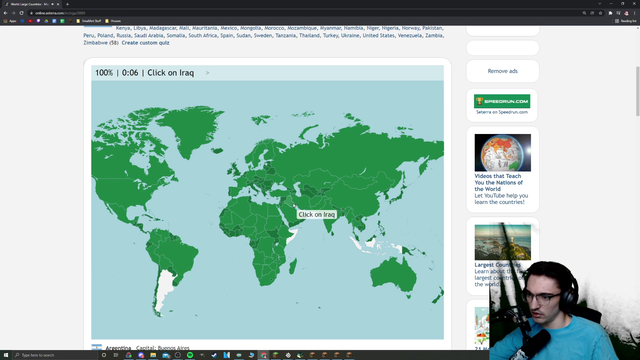This screenshot has width=640, height=360.
Task: Bookmark this page with the star icon
Action: (600, 13)
